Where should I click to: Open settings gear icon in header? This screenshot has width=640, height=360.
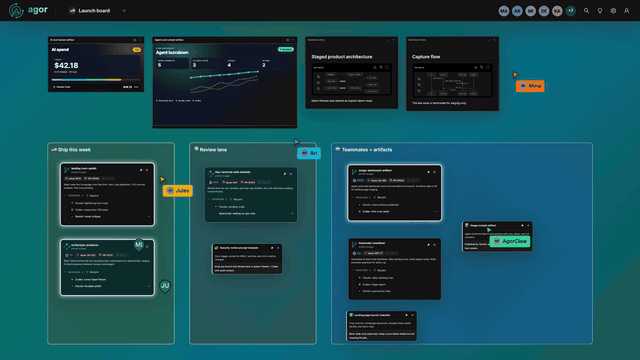pyautogui.click(x=613, y=11)
